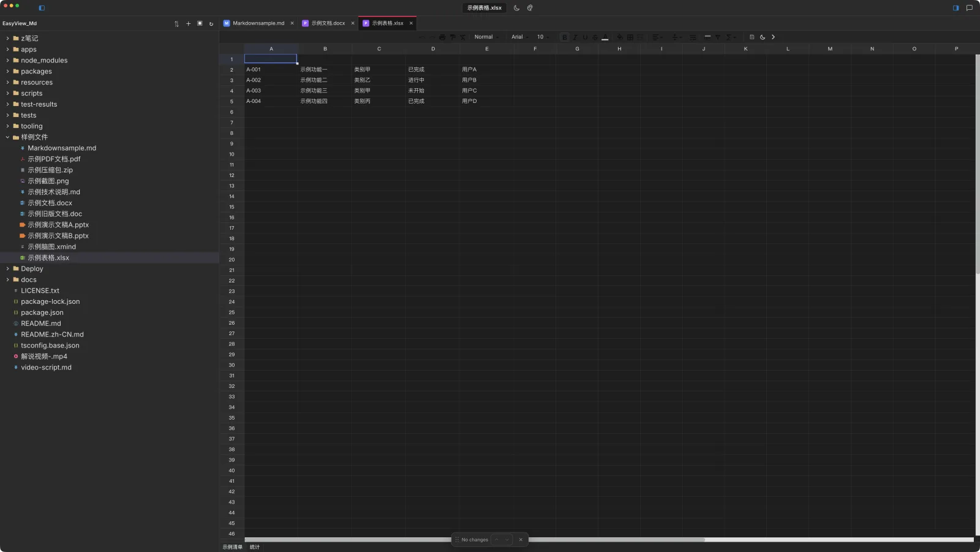Viewport: 980px width, 552px height.
Task: Open the Arial font dropdown
Action: click(x=520, y=37)
